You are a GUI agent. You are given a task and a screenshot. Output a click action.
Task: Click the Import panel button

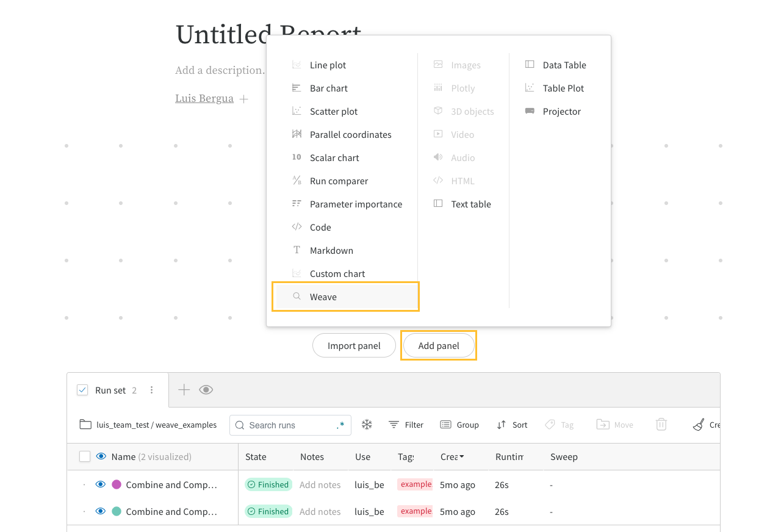(354, 346)
